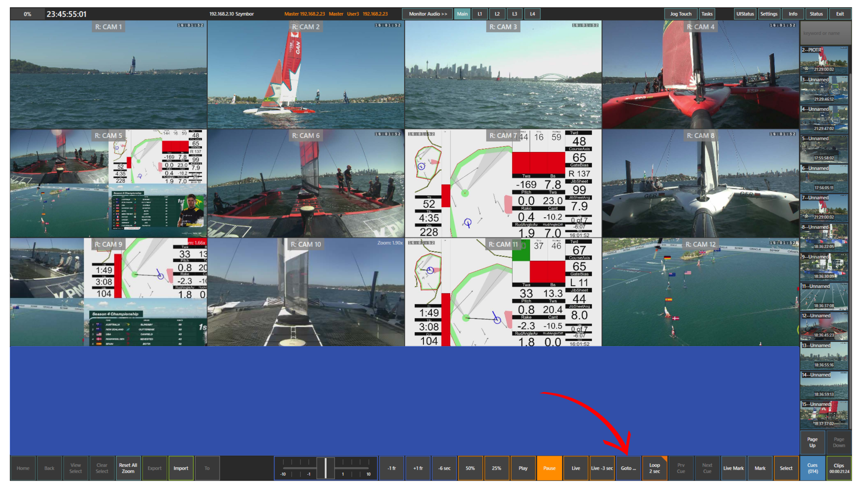Click the Back button
The width and height of the screenshot is (868, 488).
(49, 468)
